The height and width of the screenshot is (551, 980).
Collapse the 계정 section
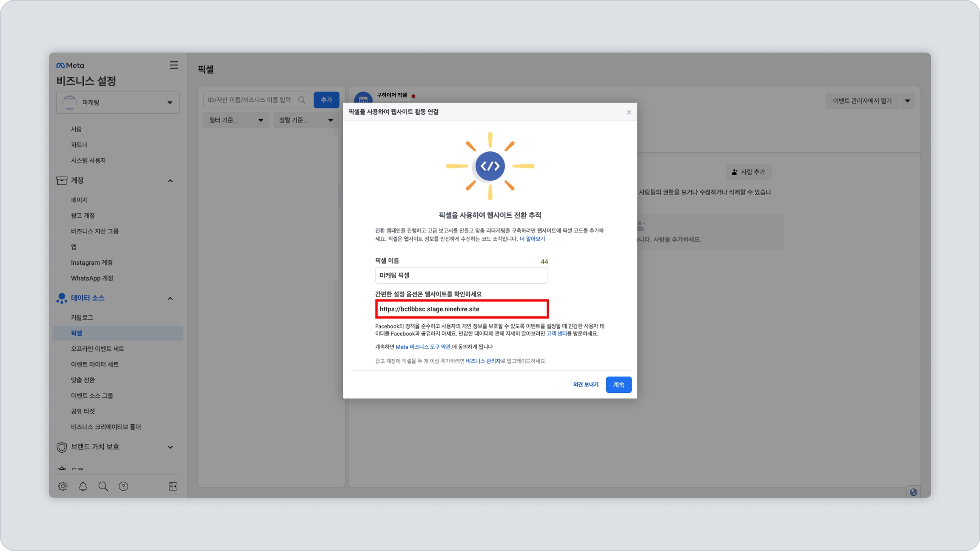click(170, 181)
